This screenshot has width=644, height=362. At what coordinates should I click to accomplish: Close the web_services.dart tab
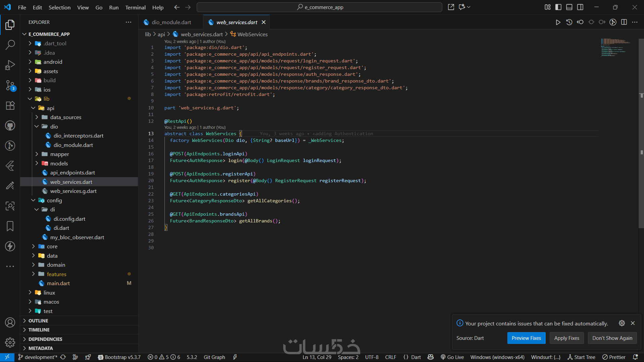(264, 22)
